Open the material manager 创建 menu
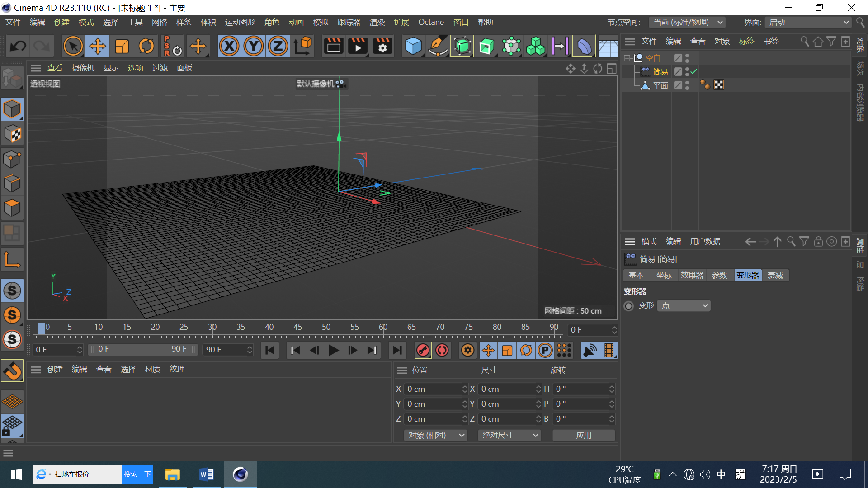 (55, 369)
